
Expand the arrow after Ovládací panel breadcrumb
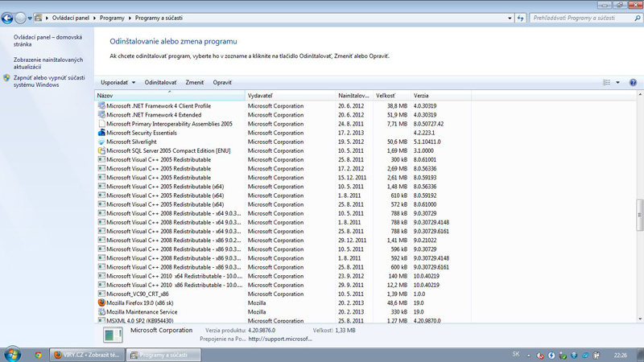click(x=94, y=18)
